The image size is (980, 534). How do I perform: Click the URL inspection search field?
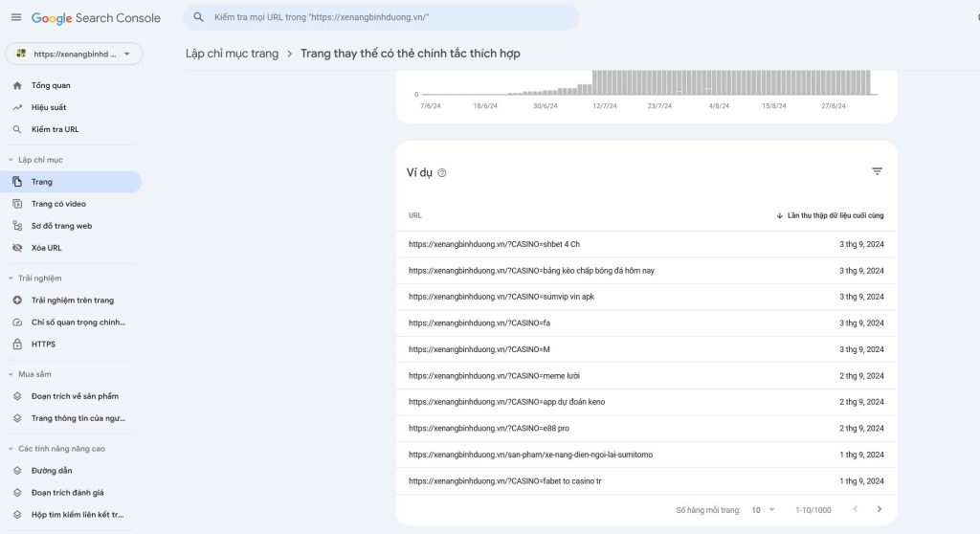(381, 17)
